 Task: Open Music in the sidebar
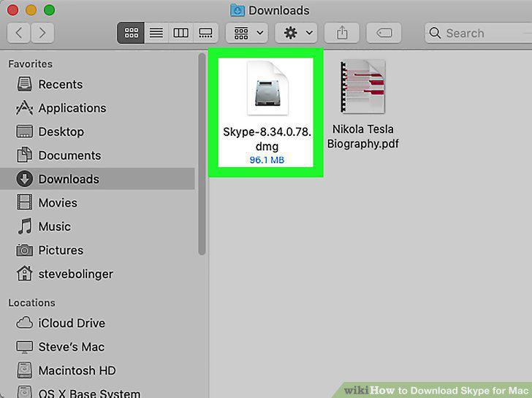pyautogui.click(x=97, y=226)
